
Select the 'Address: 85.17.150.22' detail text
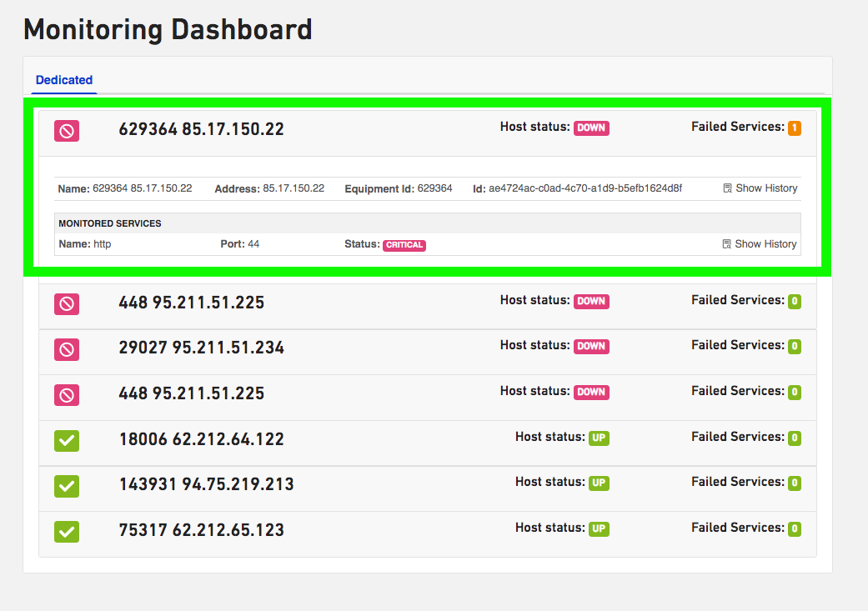(269, 188)
